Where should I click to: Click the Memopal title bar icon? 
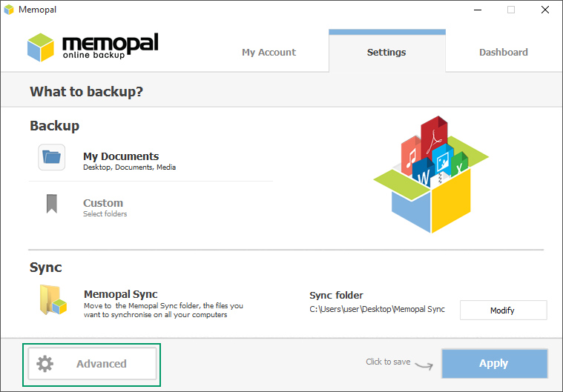click(x=9, y=10)
